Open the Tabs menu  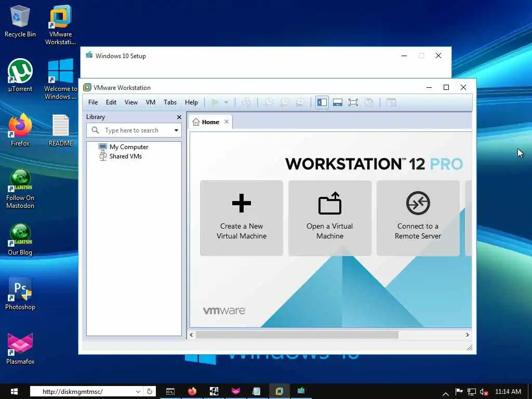pos(170,102)
